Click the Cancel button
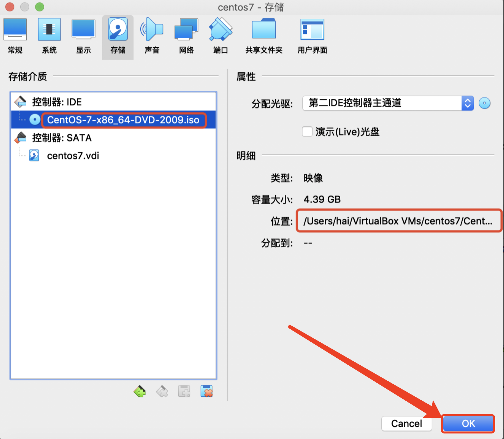The height and width of the screenshot is (439, 504). pos(407,424)
